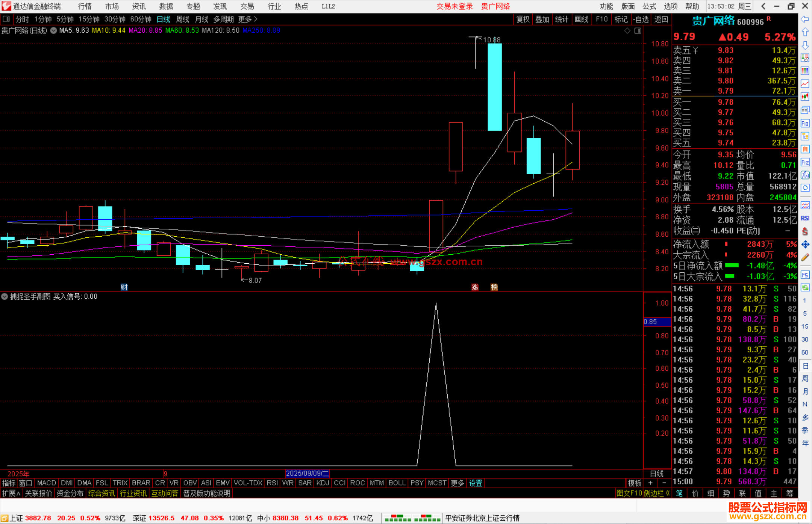812x524 pixels.
Task: Select the pencil drawing tool icon
Action: (805, 258)
